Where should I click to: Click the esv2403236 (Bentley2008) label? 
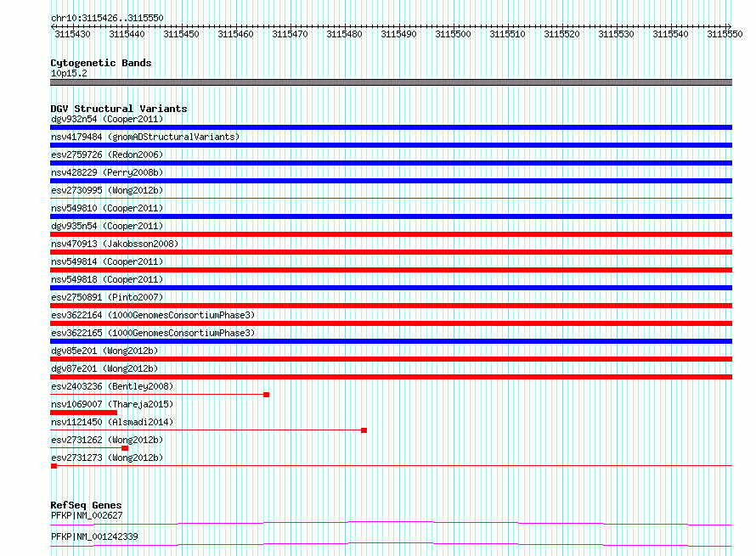[112, 386]
